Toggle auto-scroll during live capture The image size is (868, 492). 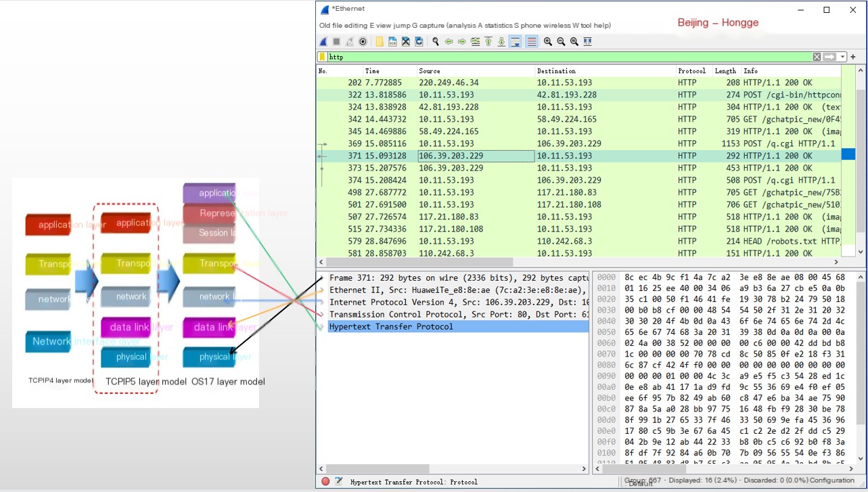pyautogui.click(x=516, y=42)
